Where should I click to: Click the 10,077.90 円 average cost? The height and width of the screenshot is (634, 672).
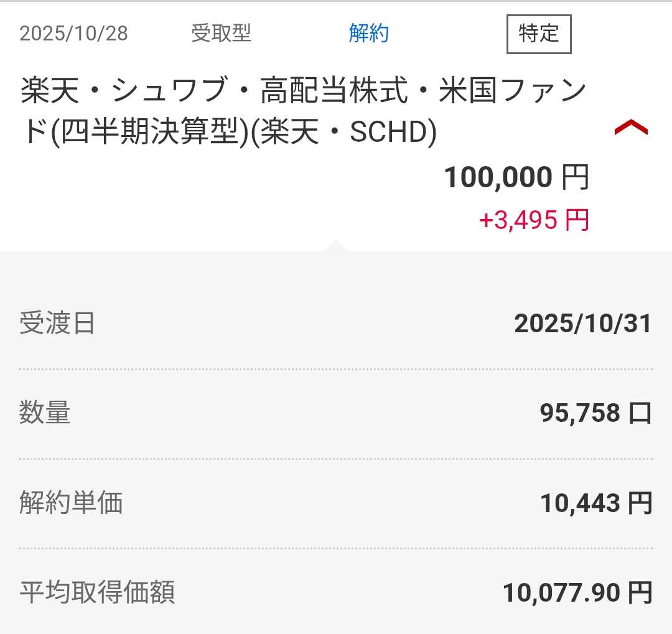[577, 592]
